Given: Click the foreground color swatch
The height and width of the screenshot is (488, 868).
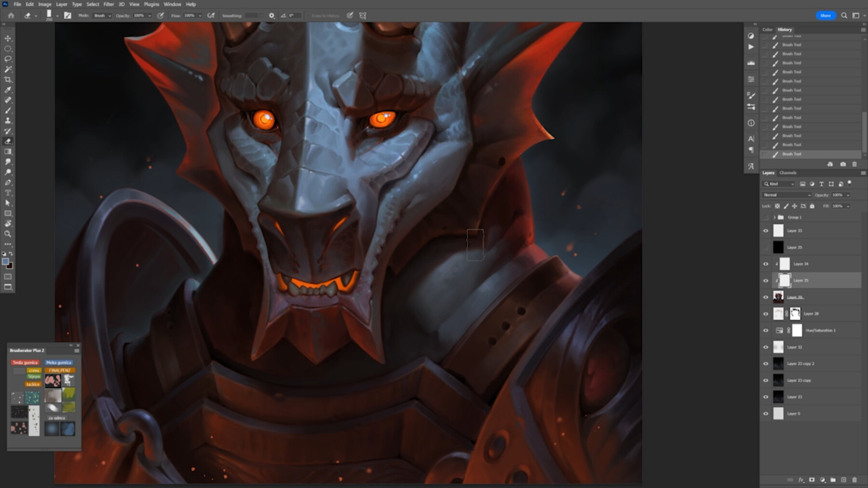Looking at the screenshot, I should [x=5, y=262].
